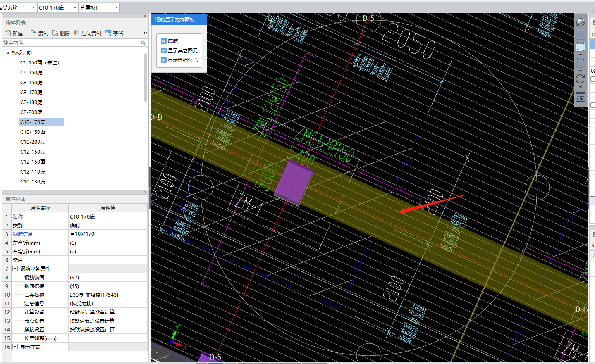Click the 钢筋搭接 value (45)
595x364 pixels.
[x=108, y=286]
